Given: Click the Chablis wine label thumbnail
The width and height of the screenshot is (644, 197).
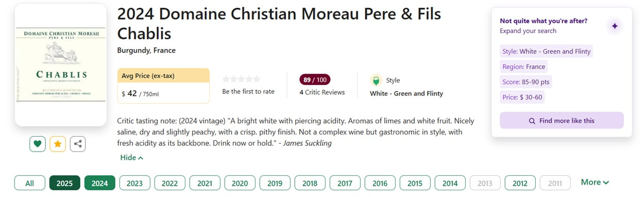Looking at the screenshot, I should coord(61,64).
